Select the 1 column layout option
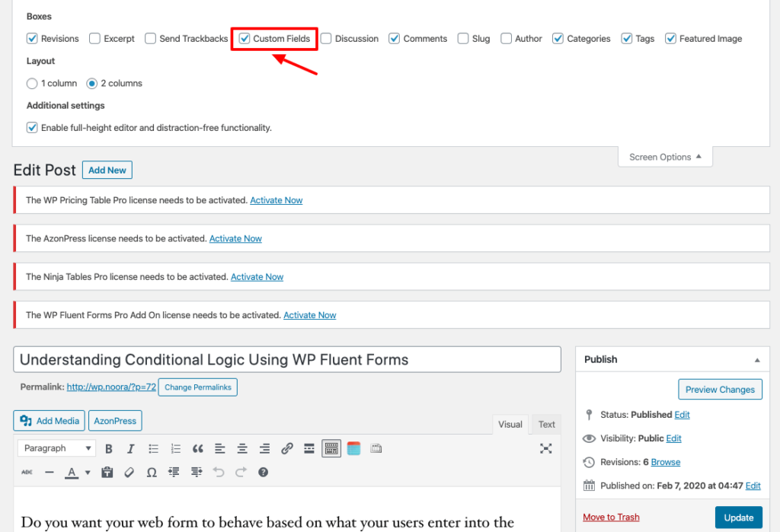This screenshot has height=532, width=780. click(x=32, y=83)
